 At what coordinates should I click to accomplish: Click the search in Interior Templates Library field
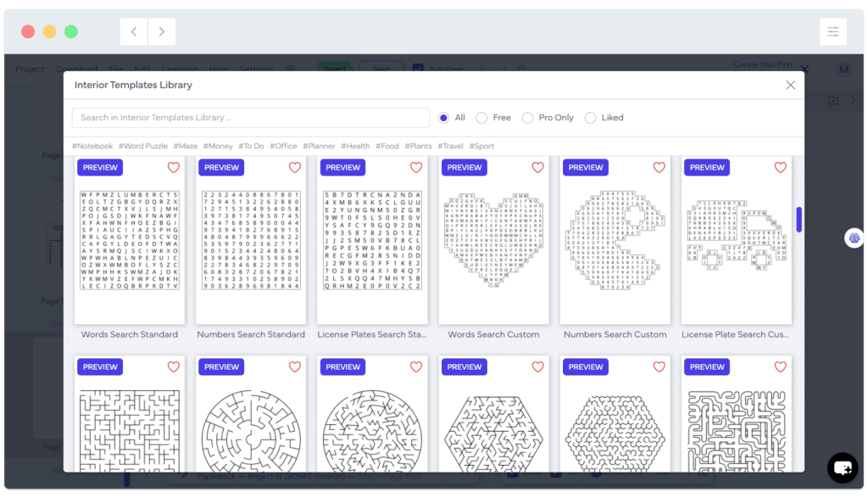(x=251, y=117)
